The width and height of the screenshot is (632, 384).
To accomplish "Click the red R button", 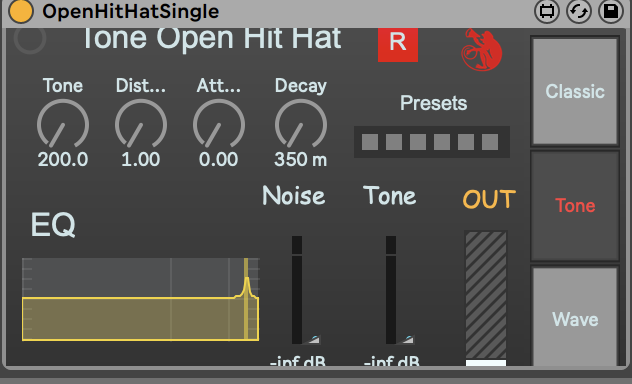I will pos(398,44).
